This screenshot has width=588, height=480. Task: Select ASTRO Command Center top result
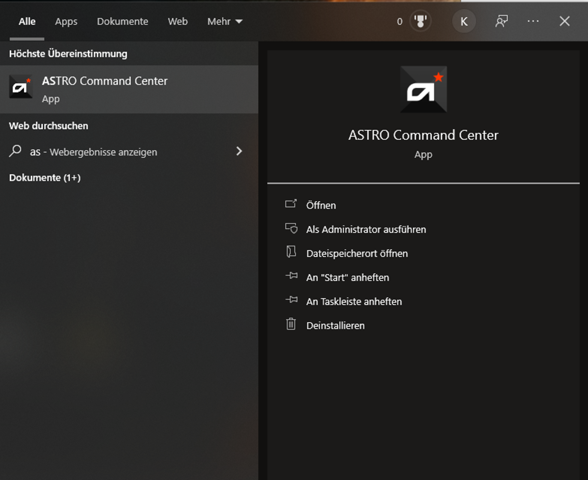129,89
